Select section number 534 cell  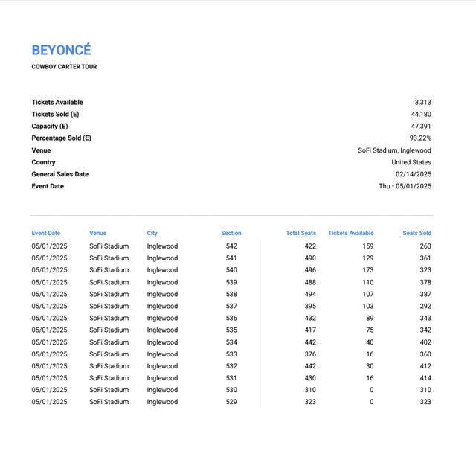tap(231, 342)
